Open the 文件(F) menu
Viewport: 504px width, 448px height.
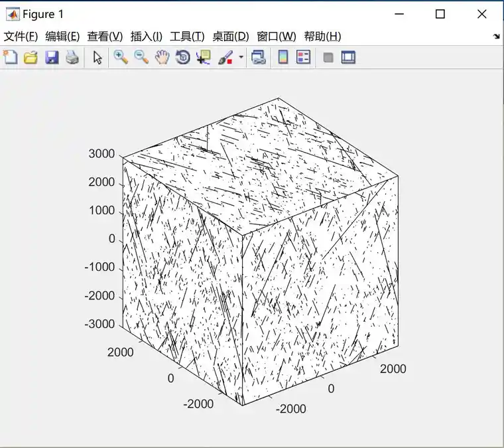tap(21, 37)
